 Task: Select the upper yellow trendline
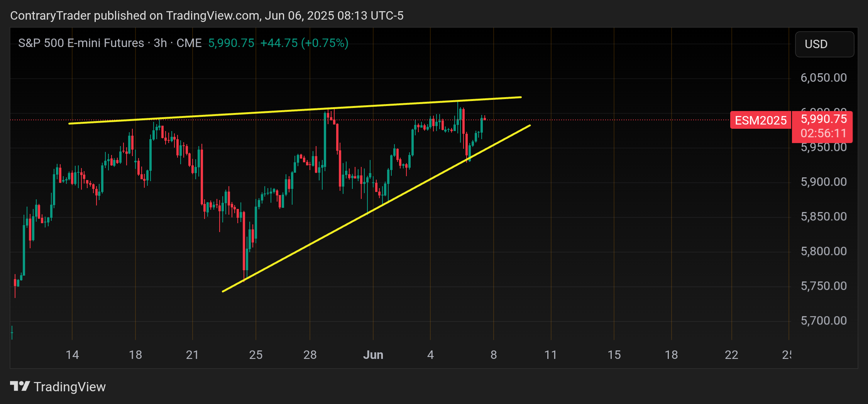[295, 111]
